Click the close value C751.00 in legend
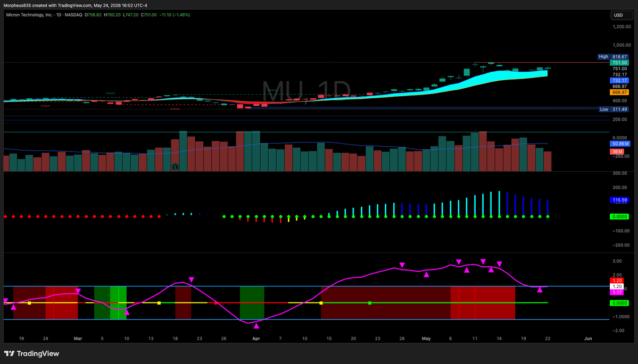 click(148, 15)
